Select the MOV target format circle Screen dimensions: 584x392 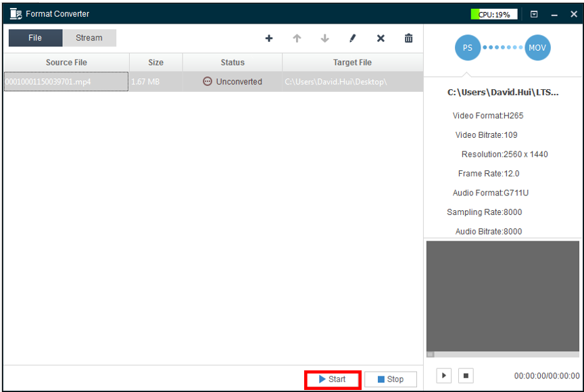click(537, 48)
